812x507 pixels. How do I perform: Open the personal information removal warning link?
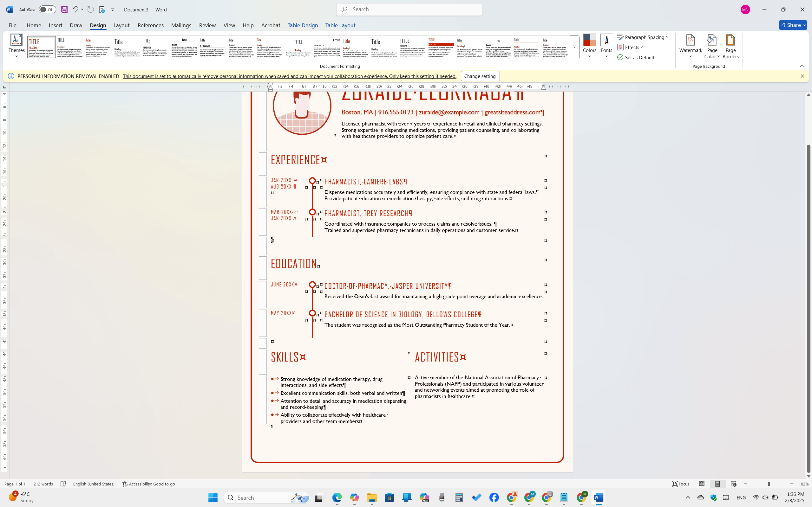tap(289, 76)
